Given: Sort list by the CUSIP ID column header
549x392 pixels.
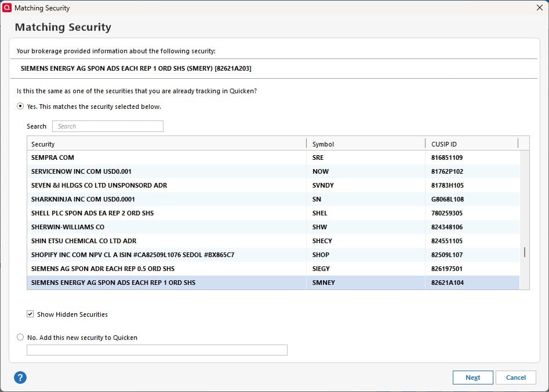Looking at the screenshot, I should tap(470, 144).
